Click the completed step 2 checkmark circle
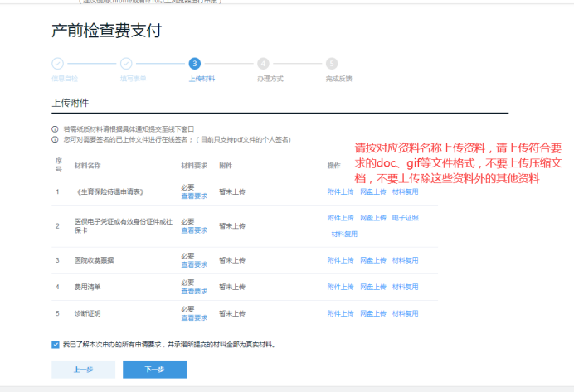Image resolution: width=574 pixels, height=392 pixels. 126,64
